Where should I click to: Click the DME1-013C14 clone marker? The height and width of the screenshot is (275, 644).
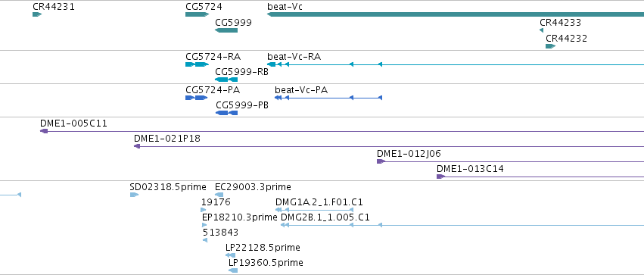point(440,177)
